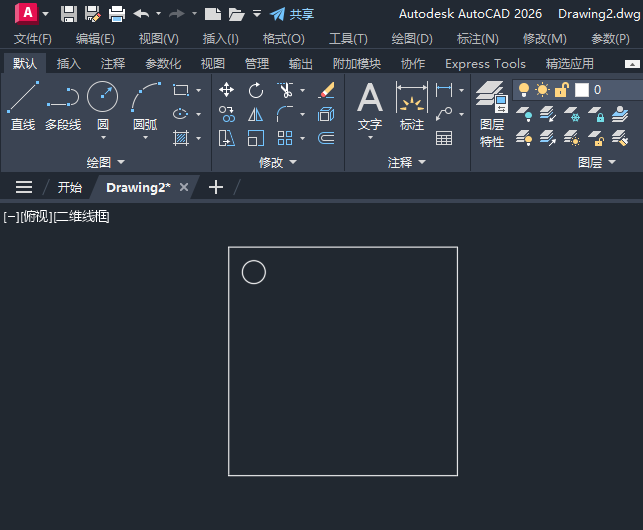Activate the Rotate tool
This screenshot has width=643, height=530.
[256, 90]
